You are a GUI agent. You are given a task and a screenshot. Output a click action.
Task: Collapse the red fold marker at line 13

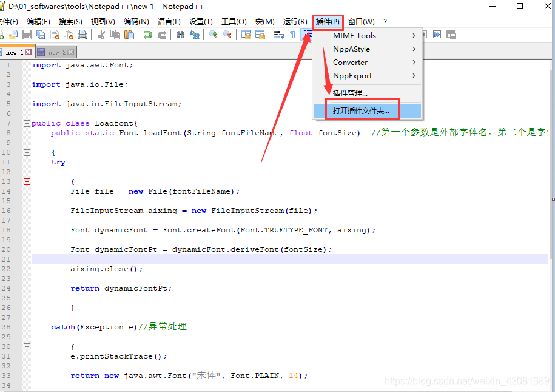pyautogui.click(x=27, y=181)
